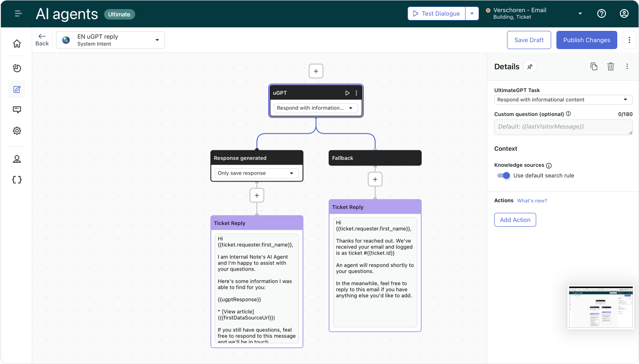
Task: Add a block below Response generated
Action: (257, 195)
